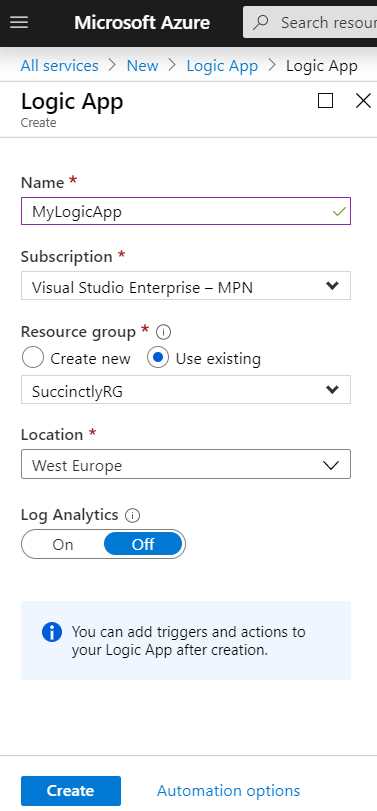Image resolution: width=377 pixels, height=811 pixels.
Task: Open Automation options link
Action: (x=228, y=790)
